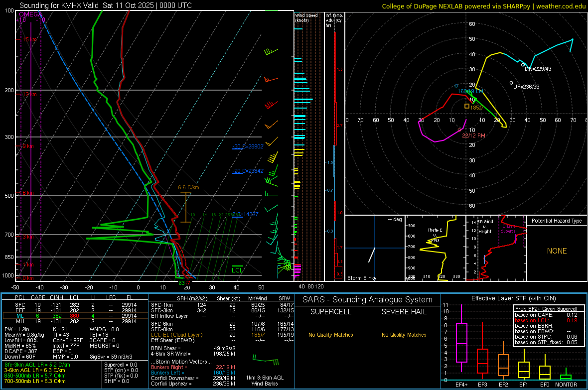Click the 'SigSvr = 59 m3/s3' value

pyautogui.click(x=111, y=357)
